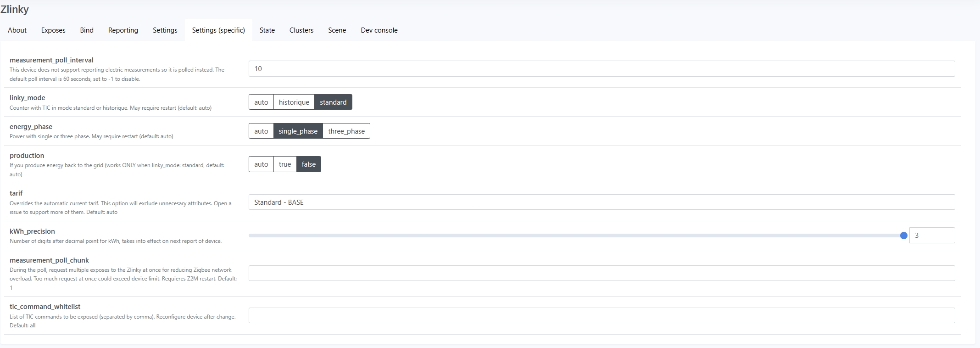Select the Settings (specific) tab
The image size is (980, 348).
click(x=218, y=30)
